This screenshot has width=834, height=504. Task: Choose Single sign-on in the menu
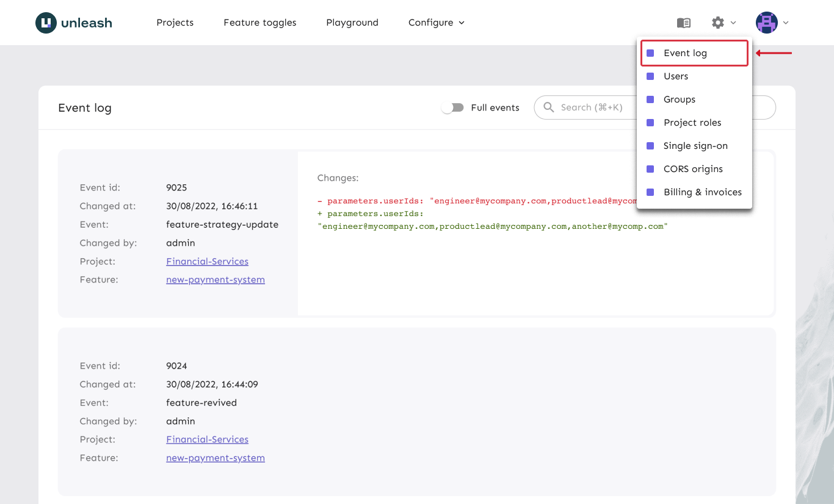click(695, 146)
